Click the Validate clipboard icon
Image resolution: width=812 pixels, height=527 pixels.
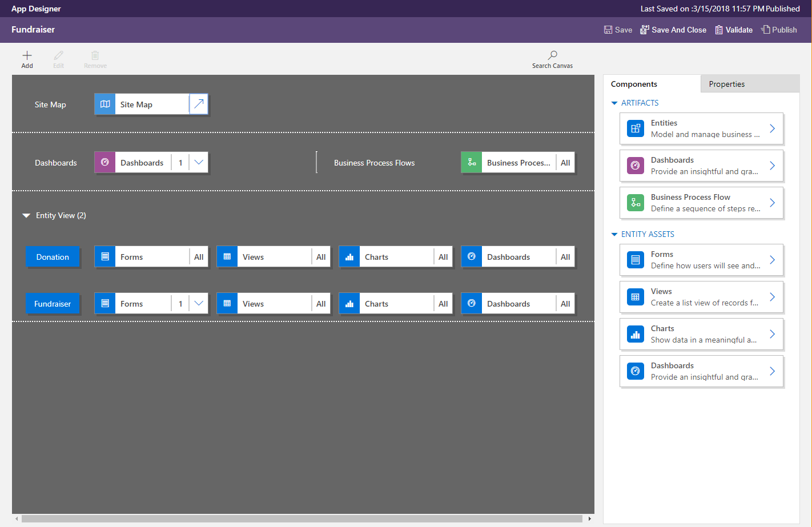point(719,30)
